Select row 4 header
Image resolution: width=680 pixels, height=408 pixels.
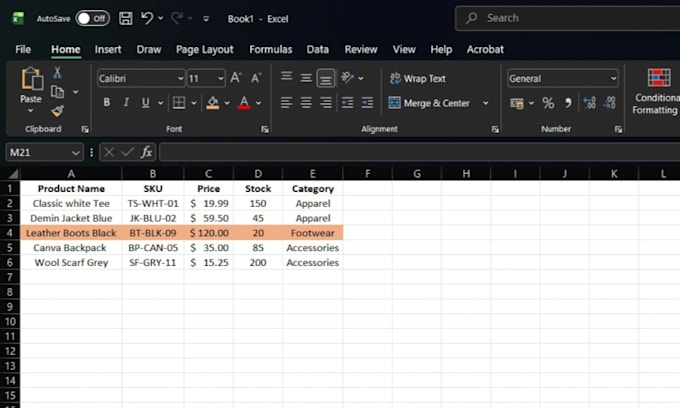click(10, 233)
